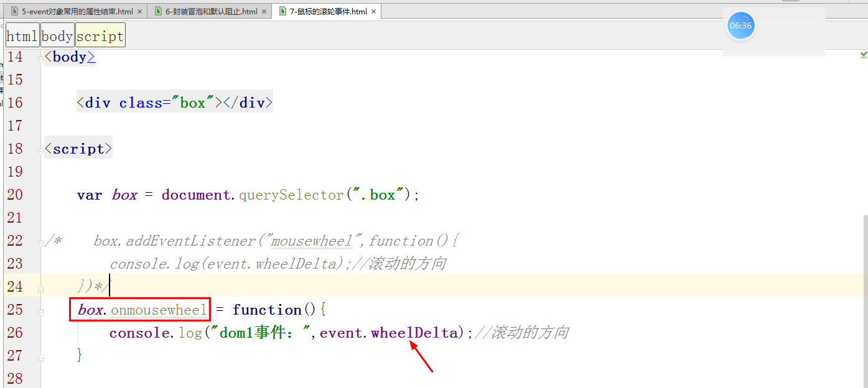
Task: Click the blue 06:36 clock overlay icon
Action: [x=740, y=25]
